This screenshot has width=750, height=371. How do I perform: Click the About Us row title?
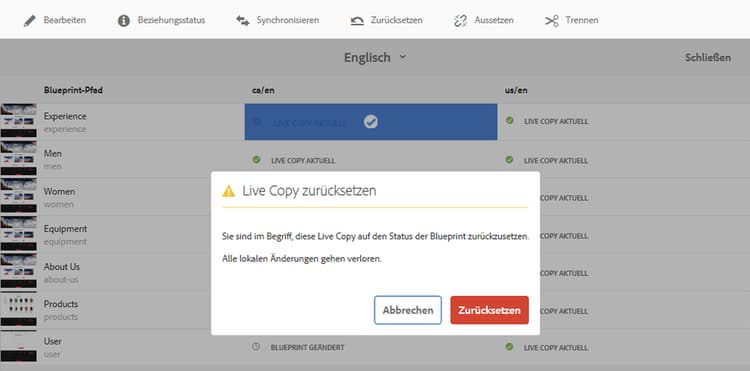[x=62, y=267]
